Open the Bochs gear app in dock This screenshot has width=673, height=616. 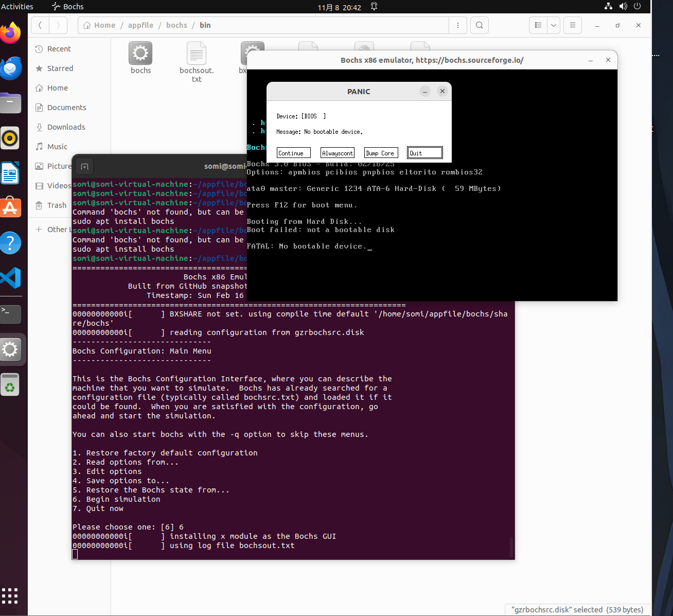tap(10, 350)
